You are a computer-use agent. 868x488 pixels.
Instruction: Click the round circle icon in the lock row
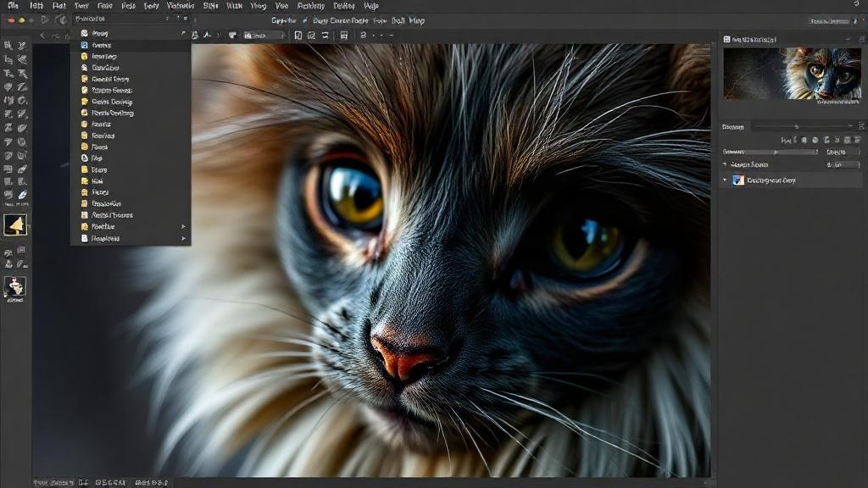(x=815, y=140)
